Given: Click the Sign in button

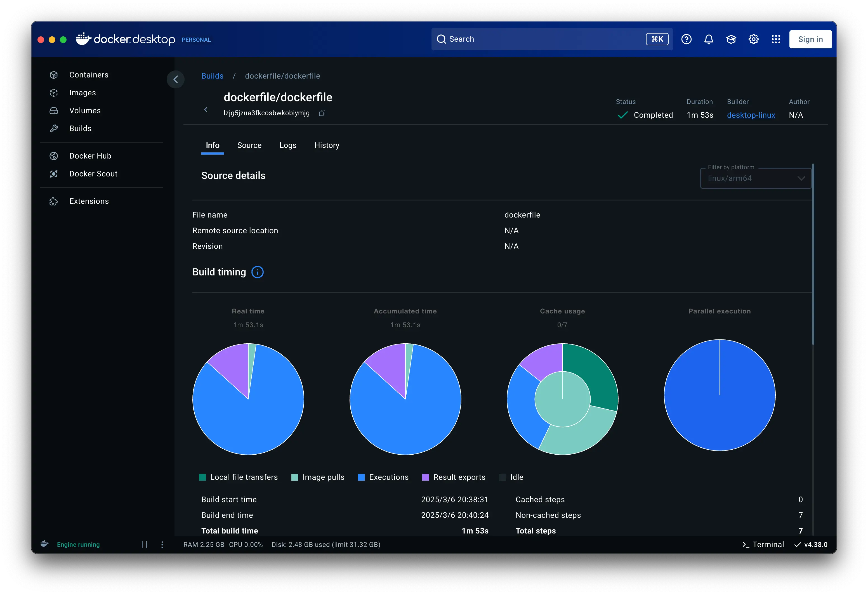Looking at the screenshot, I should point(810,39).
